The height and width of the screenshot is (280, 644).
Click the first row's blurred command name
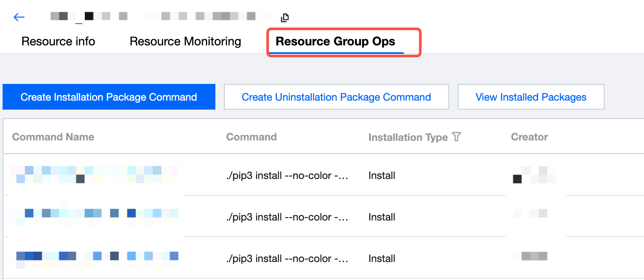[94, 175]
